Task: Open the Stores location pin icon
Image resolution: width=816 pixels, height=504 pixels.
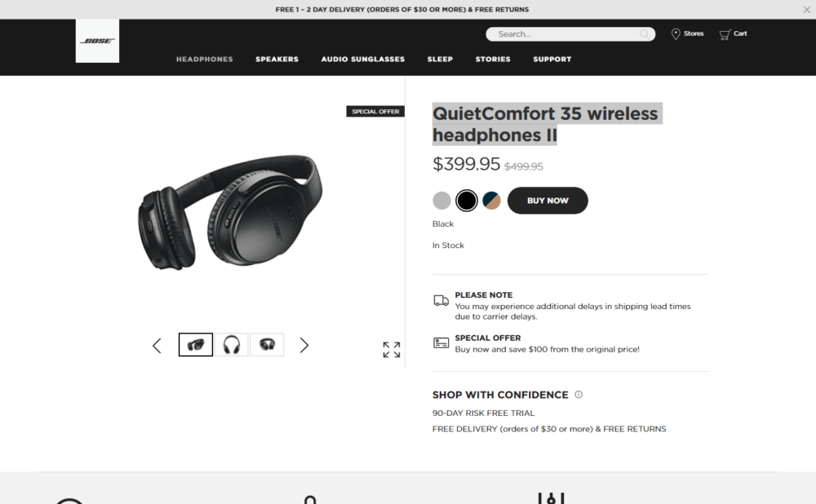Action: click(x=676, y=34)
